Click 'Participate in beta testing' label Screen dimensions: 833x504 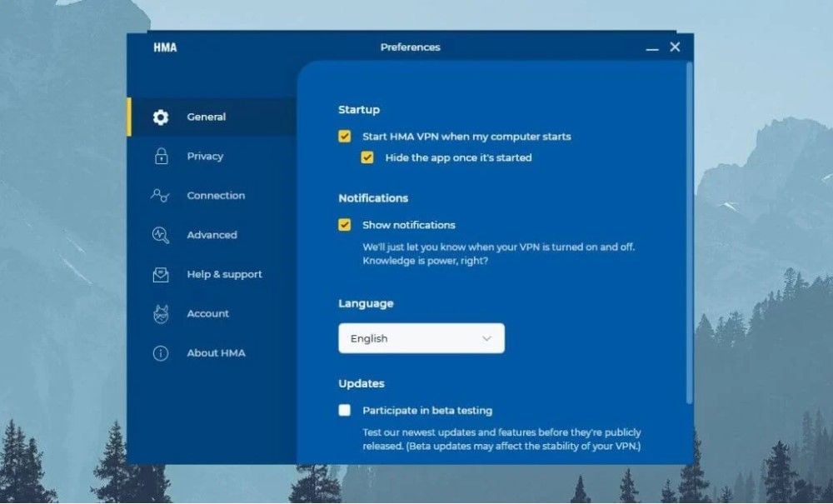pos(427,411)
